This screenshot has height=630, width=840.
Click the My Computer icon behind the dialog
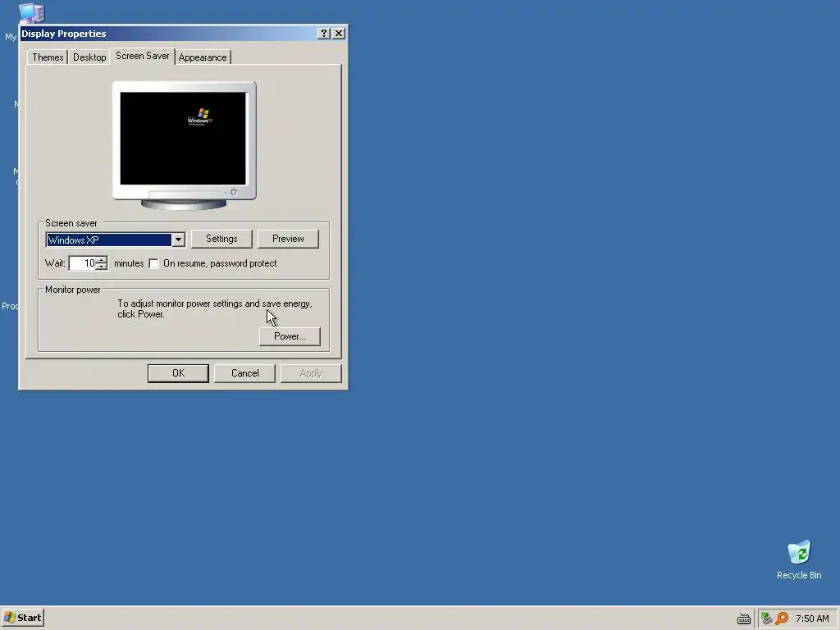[31, 12]
